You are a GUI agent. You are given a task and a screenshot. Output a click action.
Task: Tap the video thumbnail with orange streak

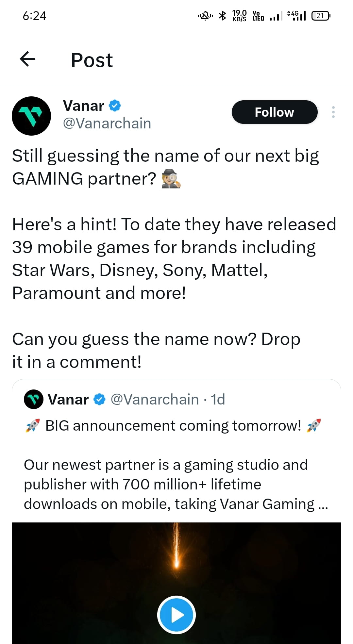(176, 583)
